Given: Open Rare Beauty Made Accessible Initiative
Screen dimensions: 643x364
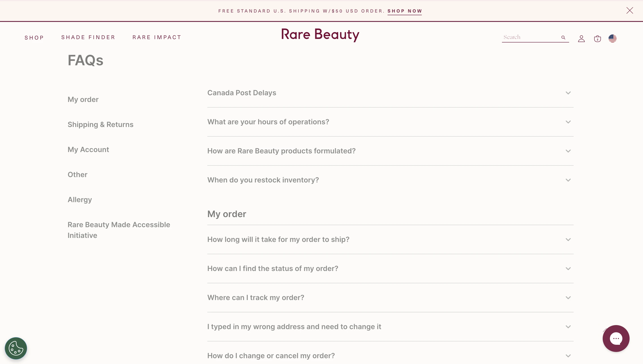Looking at the screenshot, I should [119, 230].
